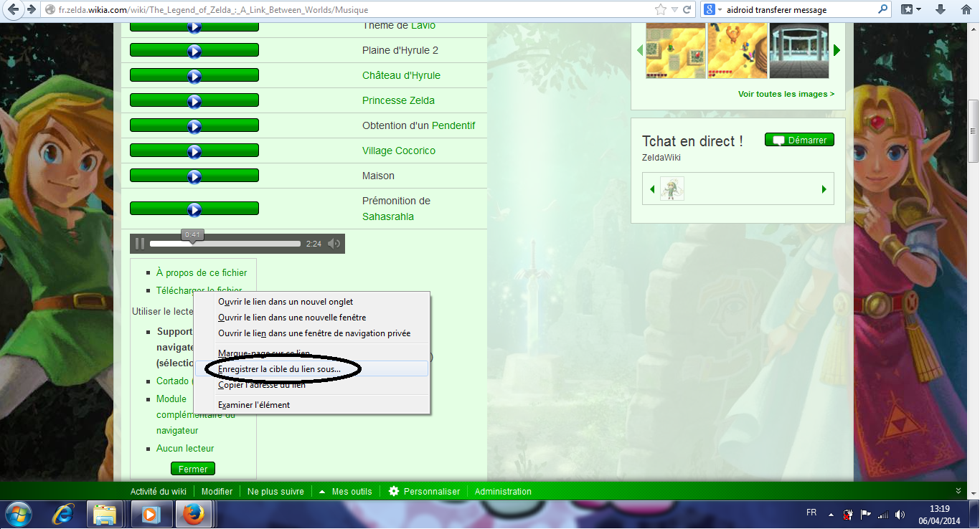The image size is (980, 529).
Task: Click the Windows Start button
Action: tap(18, 514)
